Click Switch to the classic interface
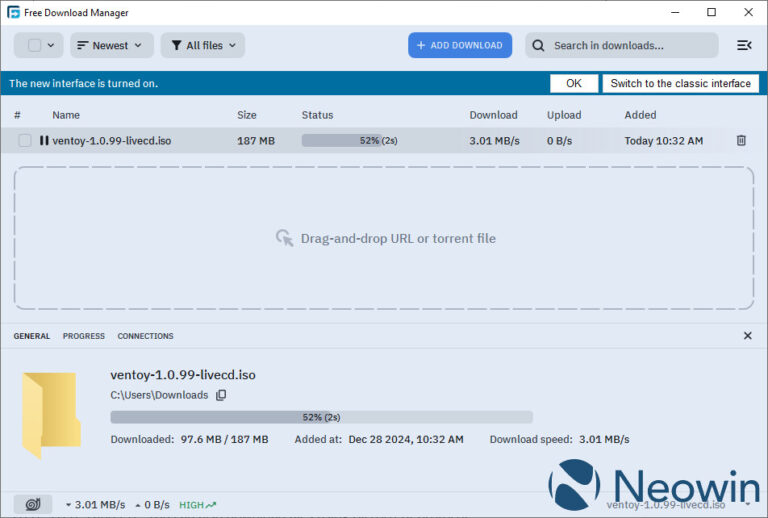768x518 pixels. pyautogui.click(x=680, y=84)
